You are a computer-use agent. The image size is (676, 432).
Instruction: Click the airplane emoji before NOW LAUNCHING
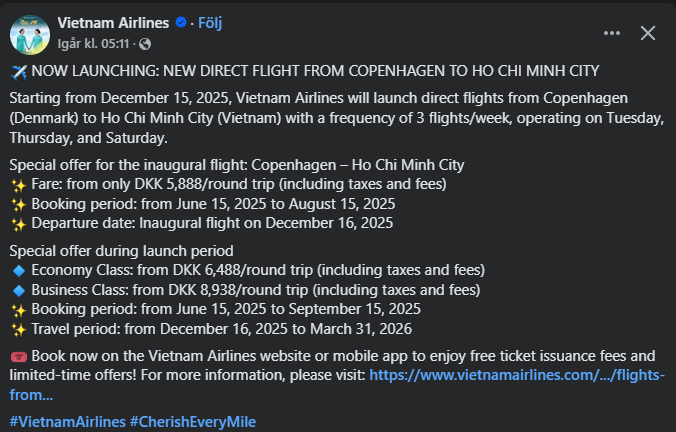[x=18, y=71]
